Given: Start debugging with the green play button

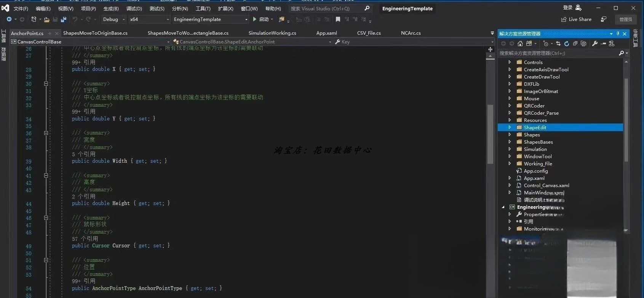Looking at the screenshot, I should [254, 19].
